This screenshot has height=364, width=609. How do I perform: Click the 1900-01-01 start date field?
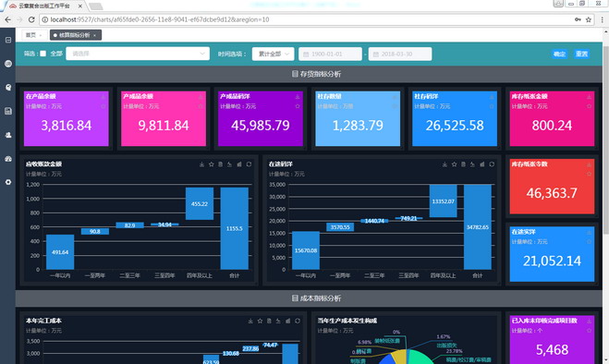[x=330, y=54]
